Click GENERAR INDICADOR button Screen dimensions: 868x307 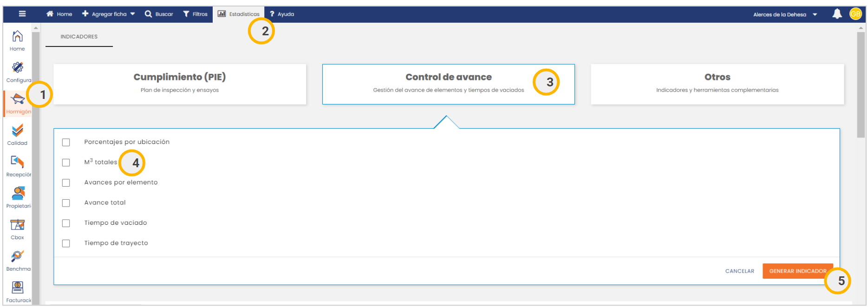798,271
